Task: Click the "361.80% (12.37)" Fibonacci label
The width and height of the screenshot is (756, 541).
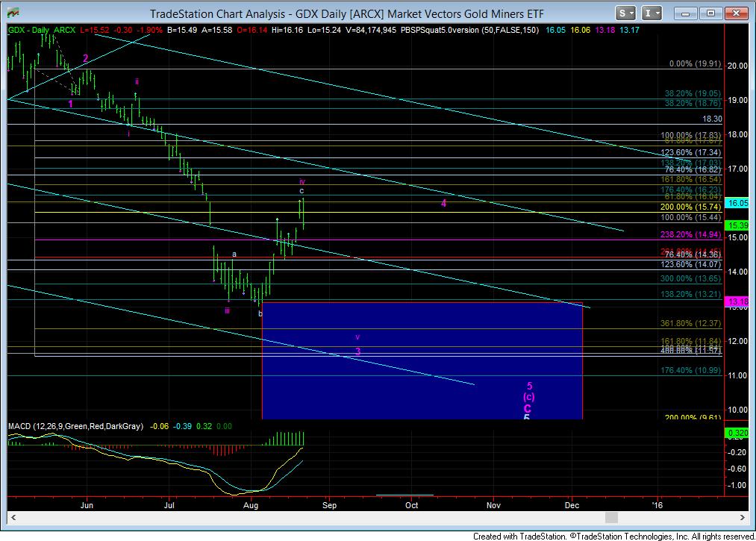Action: [691, 324]
